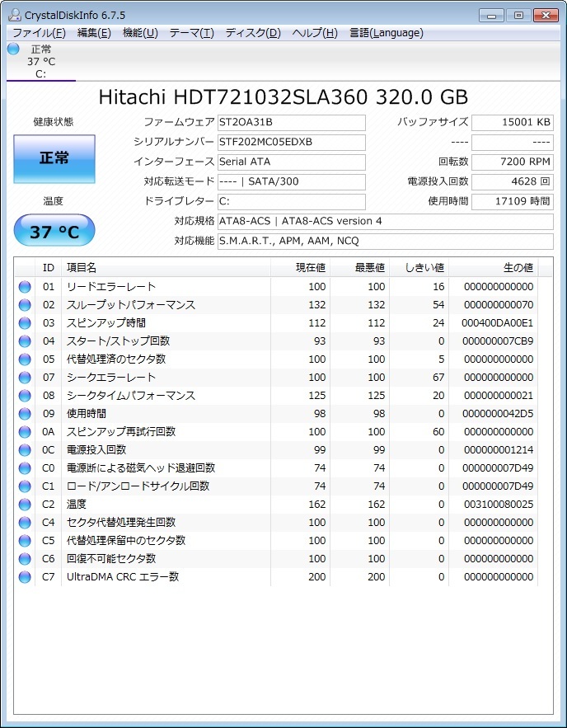The width and height of the screenshot is (567, 728).
Task: Open the ヘルプ menu
Action: tap(315, 32)
